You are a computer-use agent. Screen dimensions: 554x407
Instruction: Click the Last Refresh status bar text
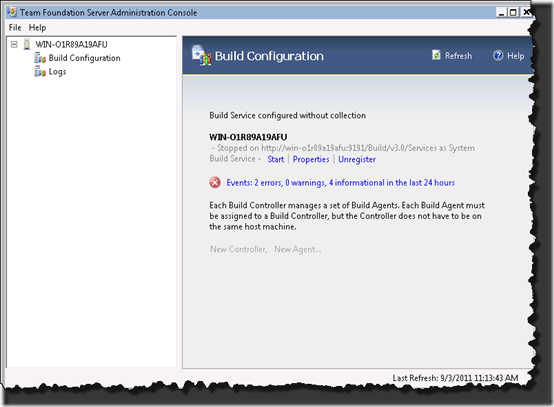point(455,378)
